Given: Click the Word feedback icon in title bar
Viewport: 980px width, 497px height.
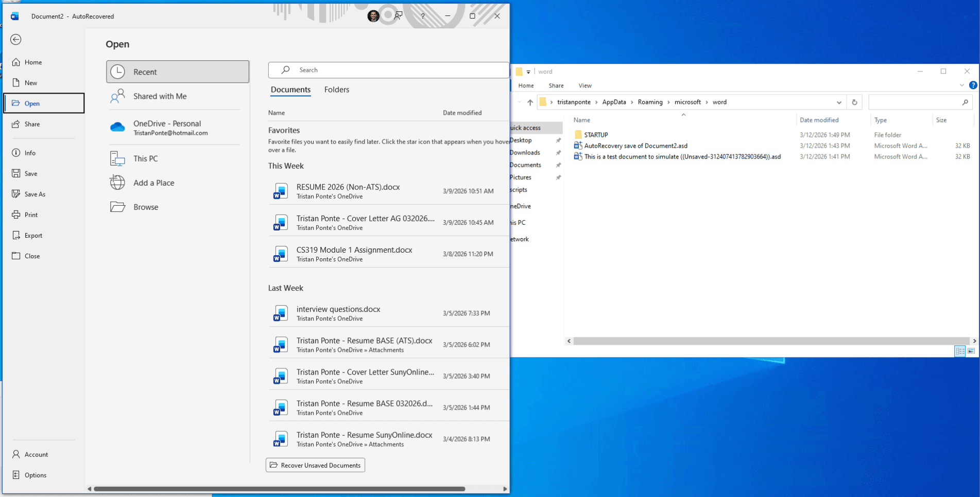Looking at the screenshot, I should pyautogui.click(x=398, y=16).
